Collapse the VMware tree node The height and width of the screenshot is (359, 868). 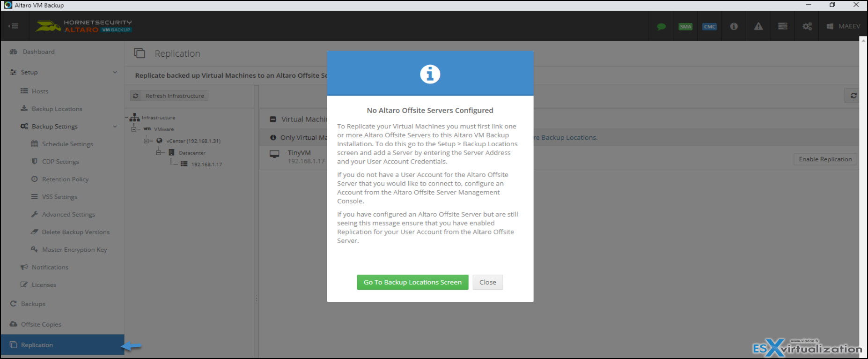tap(134, 129)
